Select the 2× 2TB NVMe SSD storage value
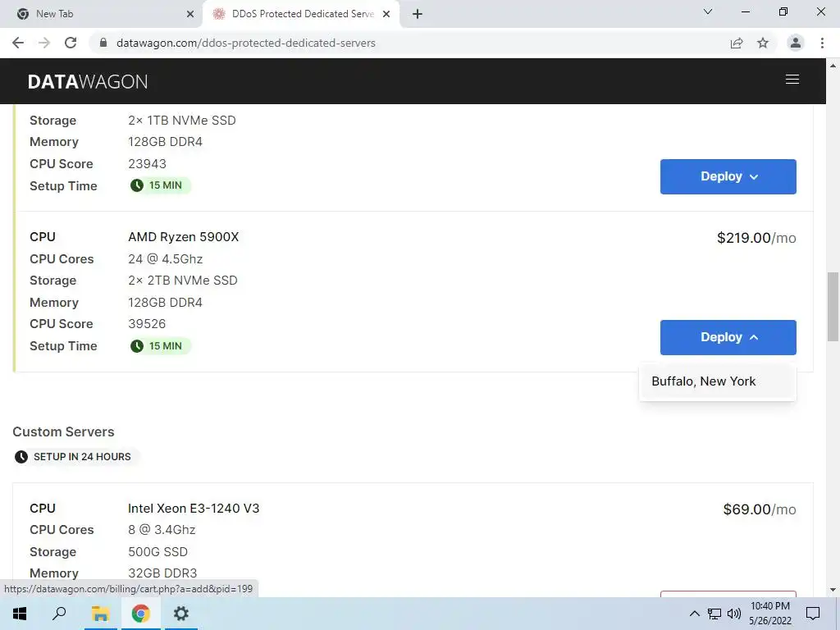Image resolution: width=840 pixels, height=630 pixels. (x=183, y=281)
